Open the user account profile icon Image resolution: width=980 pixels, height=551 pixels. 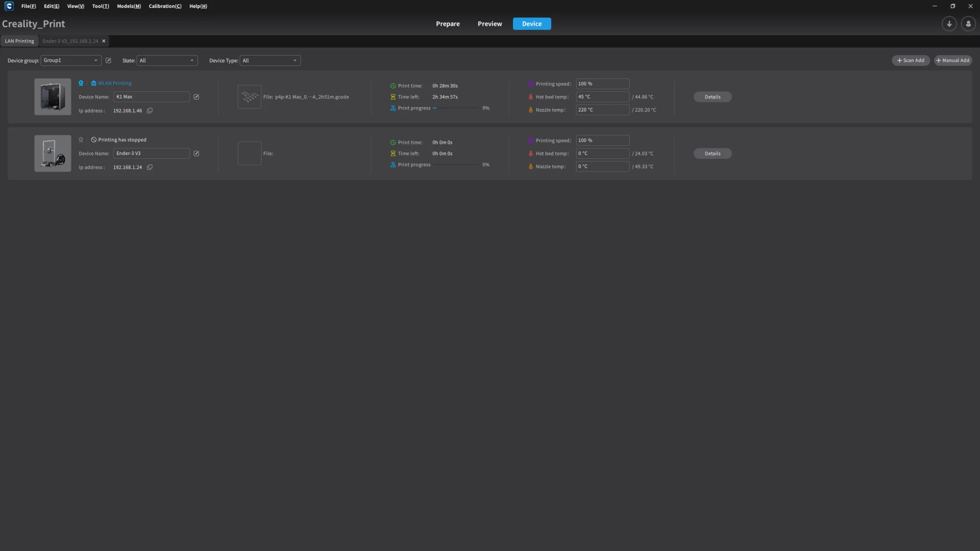968,23
